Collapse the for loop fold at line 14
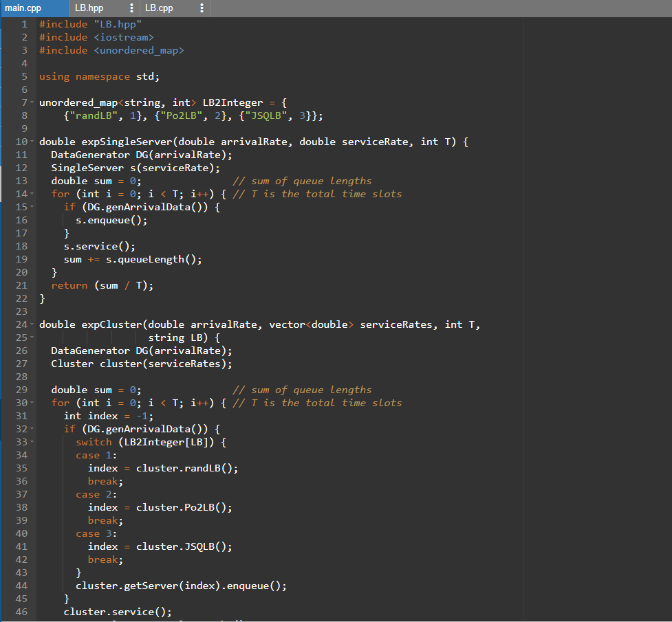Viewport: 672px width, 622px height. point(32,193)
